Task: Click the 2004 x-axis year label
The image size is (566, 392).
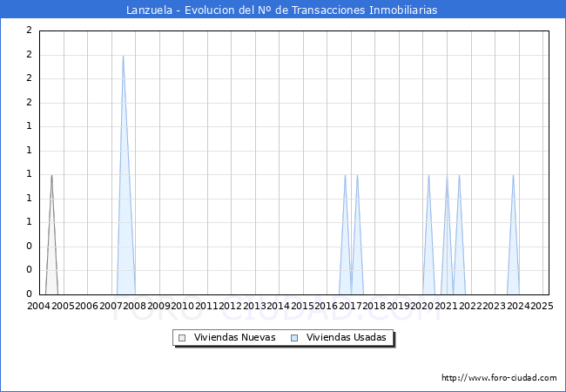Action: (39, 306)
